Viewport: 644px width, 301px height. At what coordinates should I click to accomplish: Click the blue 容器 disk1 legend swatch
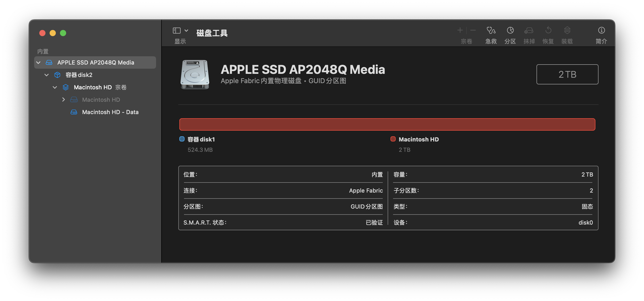coord(182,139)
